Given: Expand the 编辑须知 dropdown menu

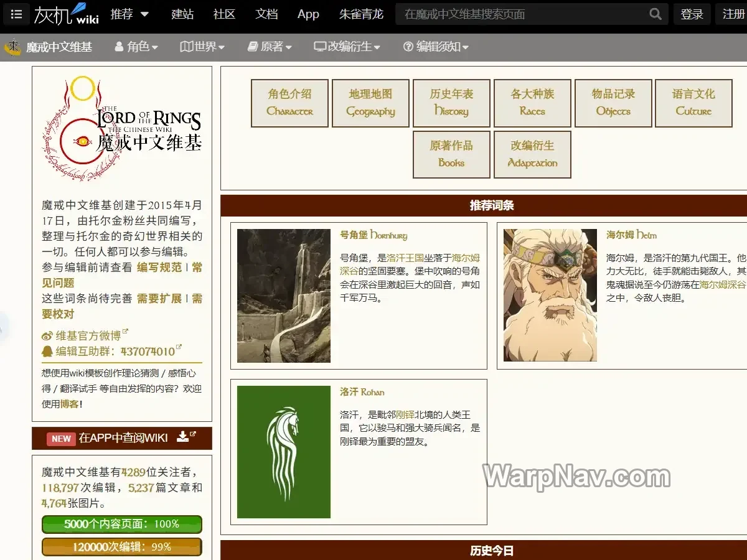Looking at the screenshot, I should tap(436, 47).
